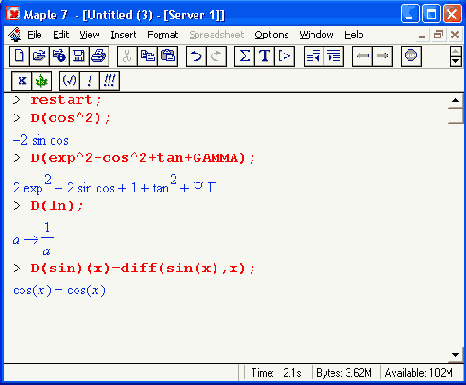Undo the last action

(196, 56)
